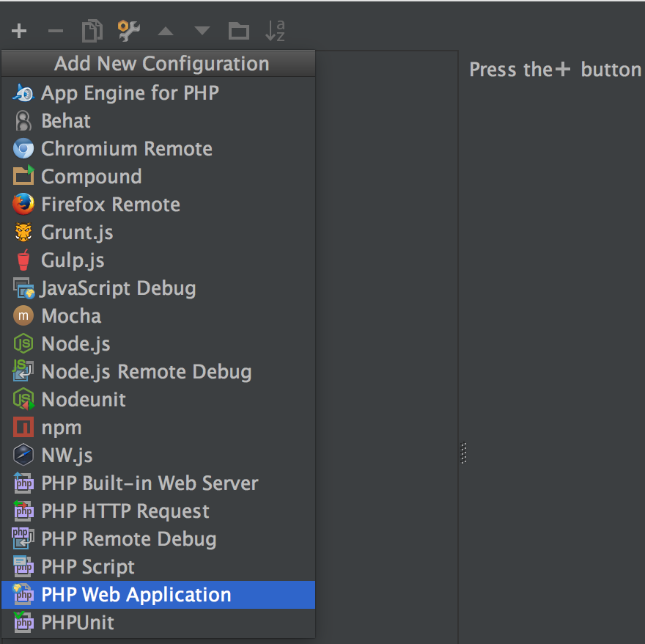Click the Move Up arrow in toolbar

pos(166,31)
